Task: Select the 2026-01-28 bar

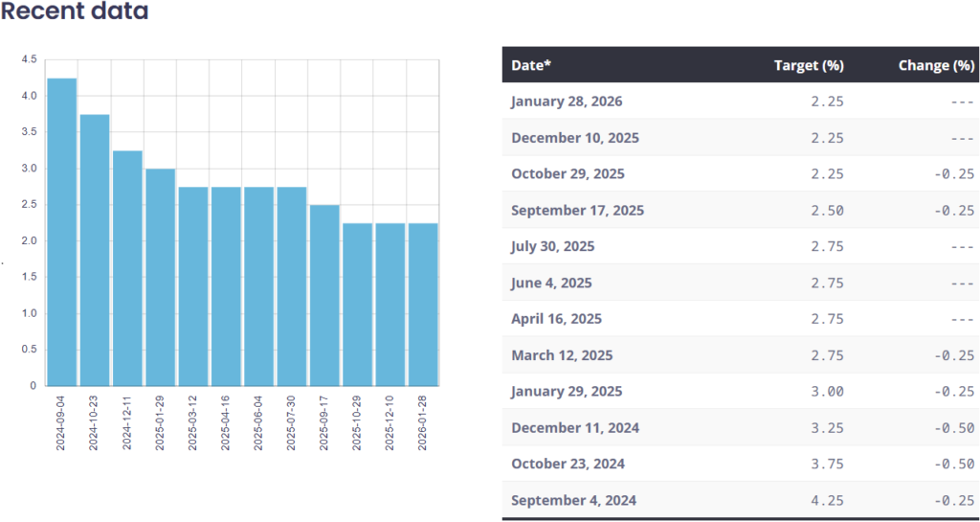Action: [x=423, y=305]
